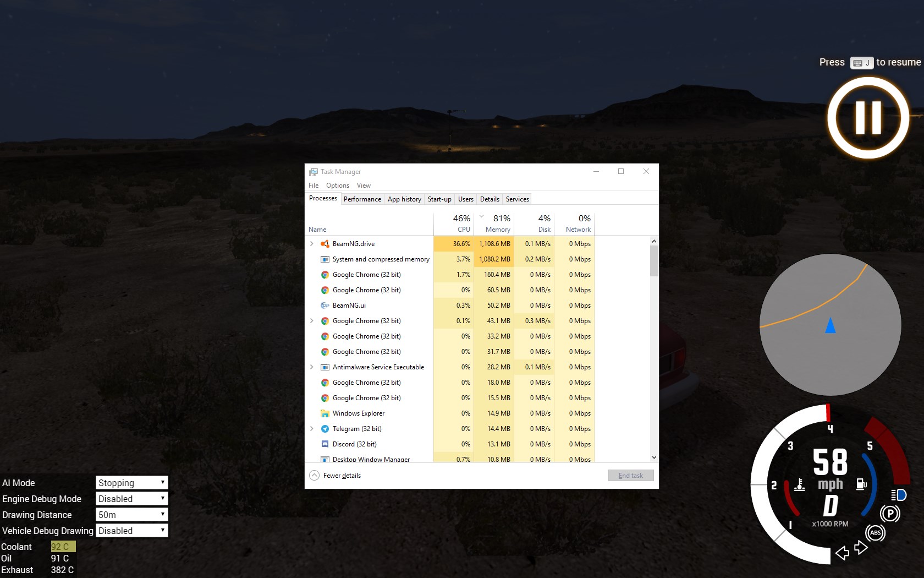Screen dimensions: 924x578
Task: Click the engine temperature gauge icon
Action: click(800, 484)
